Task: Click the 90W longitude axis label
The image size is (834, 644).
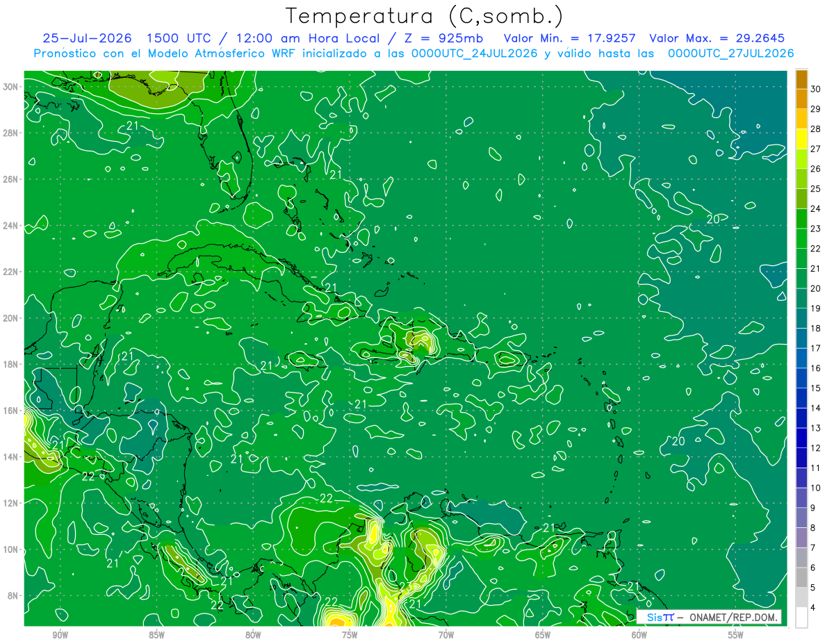Action: tap(60, 635)
